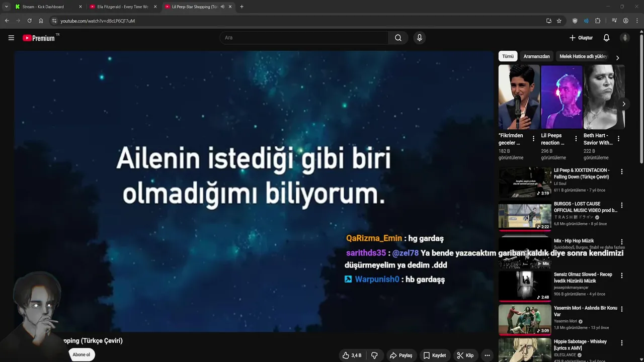Select the Melek Hatice adlı yükleyen chip
Image resolution: width=644 pixels, height=362 pixels.
click(584, 56)
